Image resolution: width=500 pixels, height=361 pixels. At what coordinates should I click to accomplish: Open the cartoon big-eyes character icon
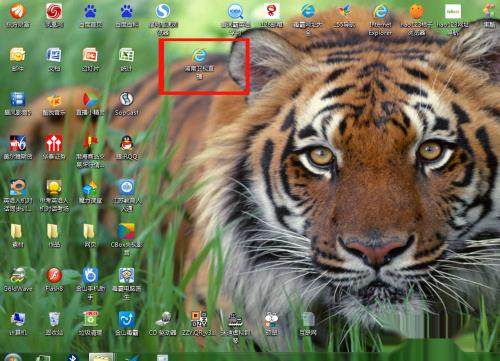click(x=271, y=319)
